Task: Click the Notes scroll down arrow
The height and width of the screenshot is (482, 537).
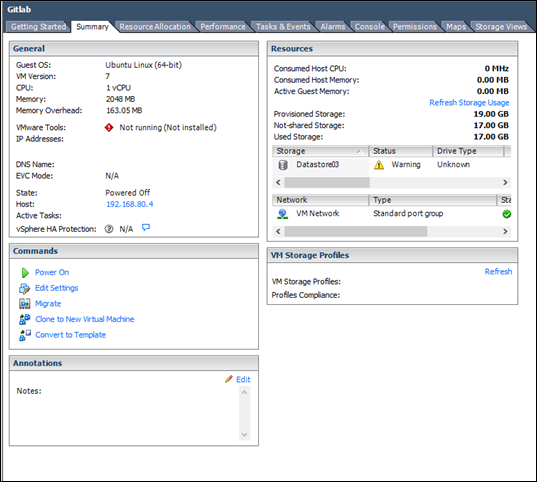Action: click(x=244, y=435)
